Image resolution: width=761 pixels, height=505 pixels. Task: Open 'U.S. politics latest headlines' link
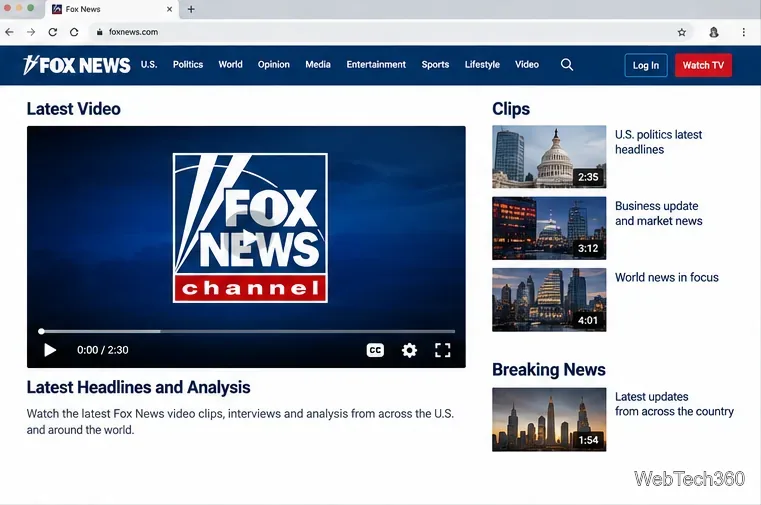(x=658, y=142)
